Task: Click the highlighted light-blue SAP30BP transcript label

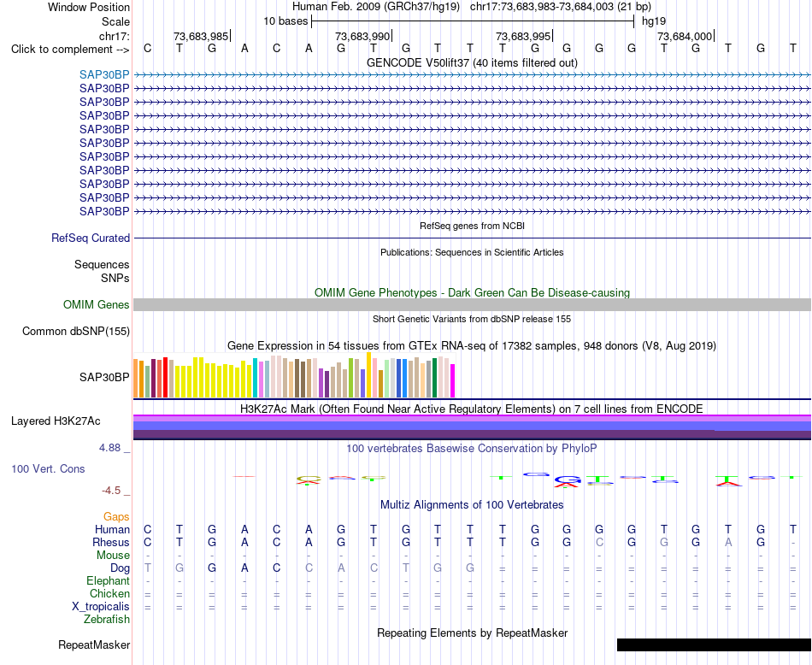Action: pyautogui.click(x=104, y=74)
